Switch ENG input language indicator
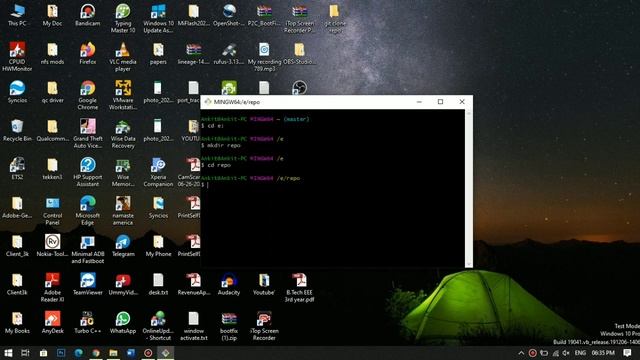 tap(580, 353)
